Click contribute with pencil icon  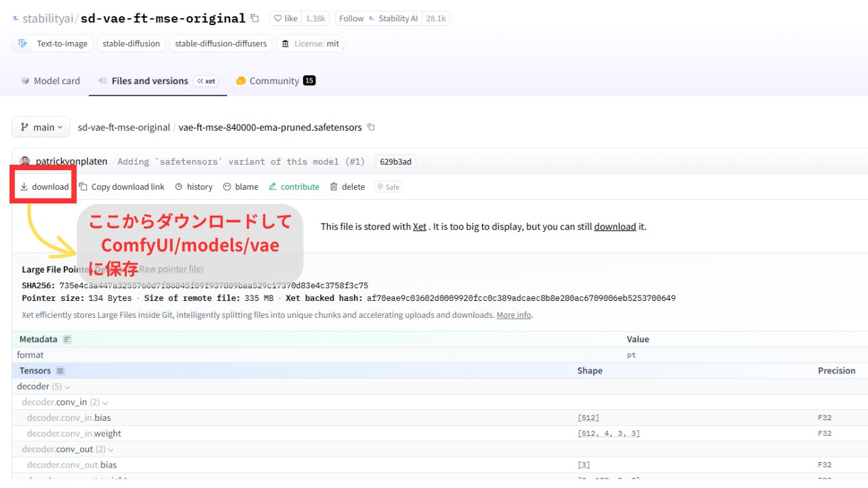(x=294, y=187)
